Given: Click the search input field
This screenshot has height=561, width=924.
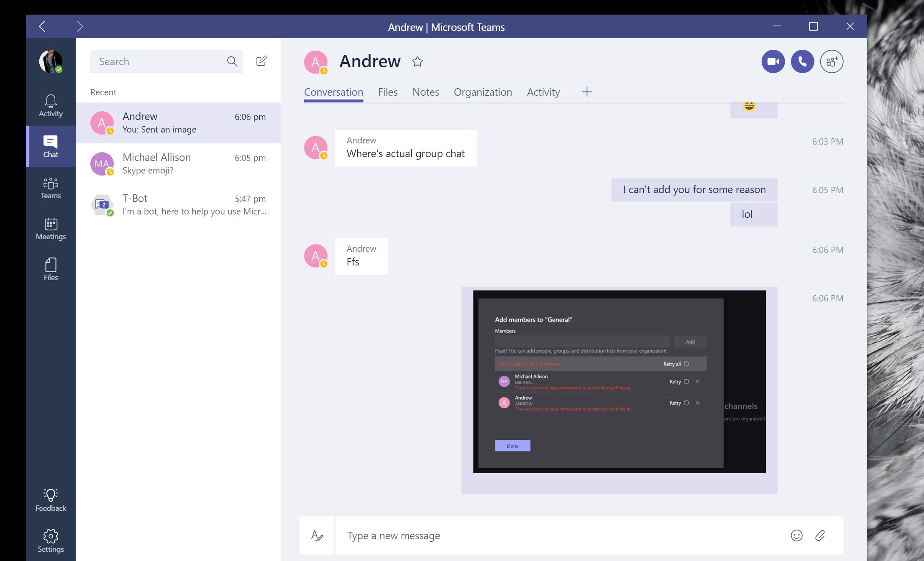Looking at the screenshot, I should pyautogui.click(x=162, y=61).
